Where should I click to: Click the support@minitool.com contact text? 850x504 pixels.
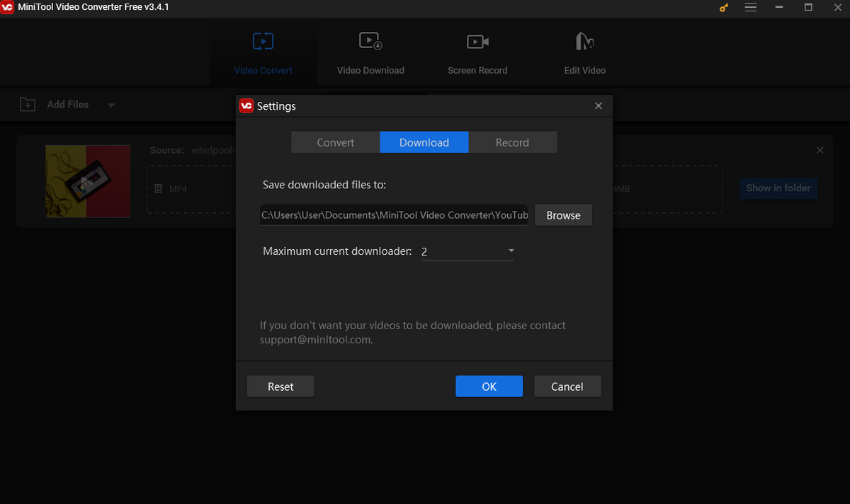[x=315, y=340]
